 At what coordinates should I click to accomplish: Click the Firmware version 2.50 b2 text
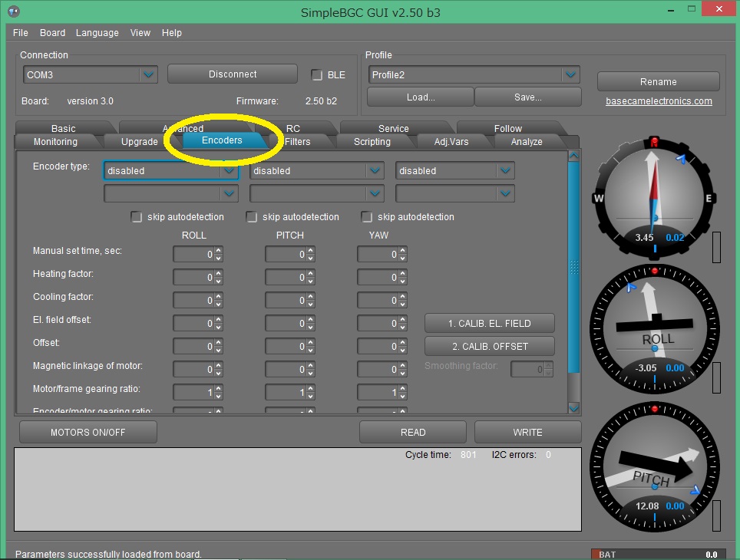(321, 101)
